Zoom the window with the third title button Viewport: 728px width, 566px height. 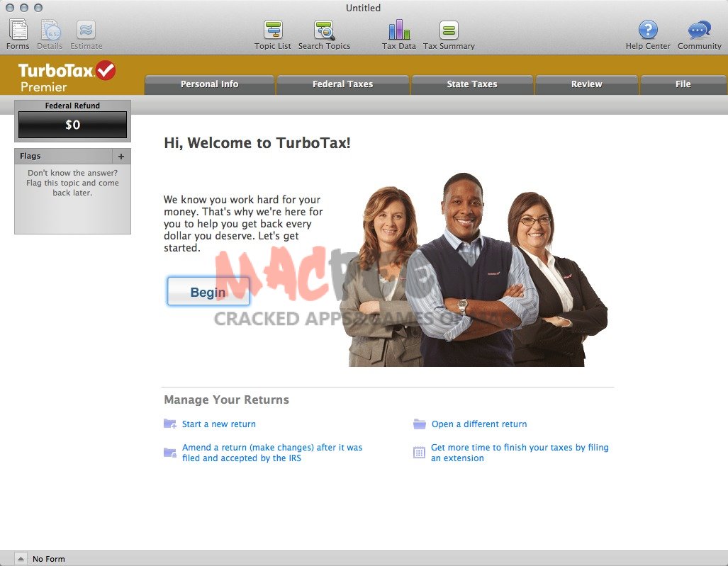[38, 8]
